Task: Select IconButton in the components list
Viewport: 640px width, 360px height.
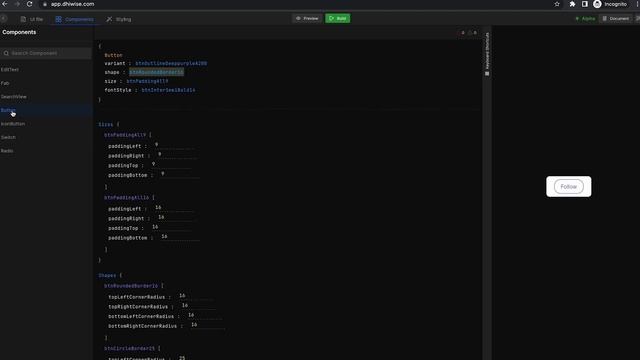Action: pos(13,124)
